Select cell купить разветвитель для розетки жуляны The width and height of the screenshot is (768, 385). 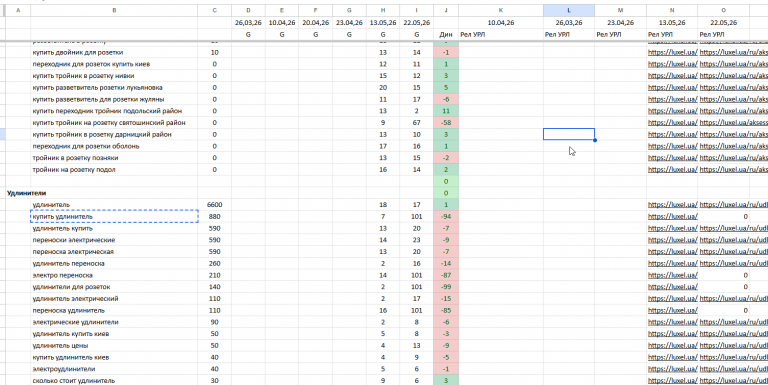coord(114,99)
